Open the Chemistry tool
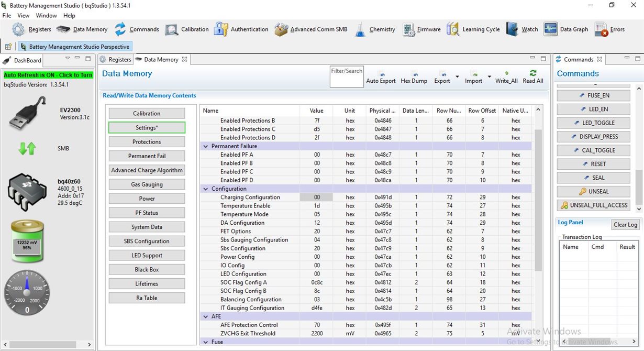This screenshot has width=644, height=351. click(374, 29)
